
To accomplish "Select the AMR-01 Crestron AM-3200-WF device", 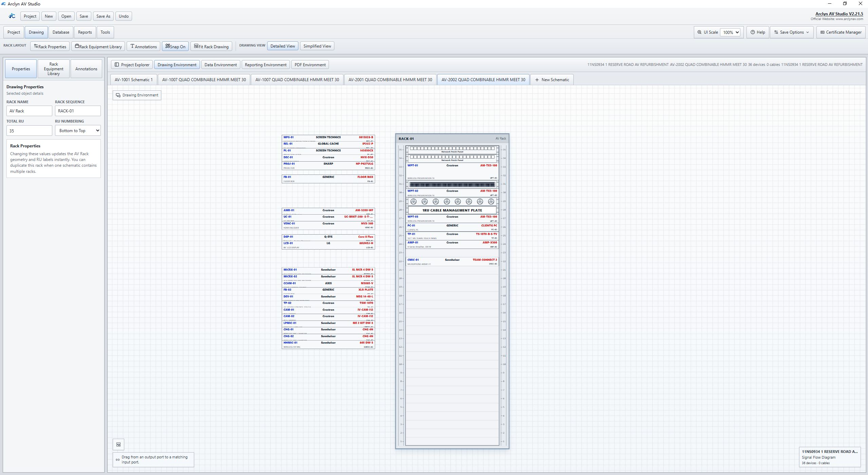I will coord(328,211).
